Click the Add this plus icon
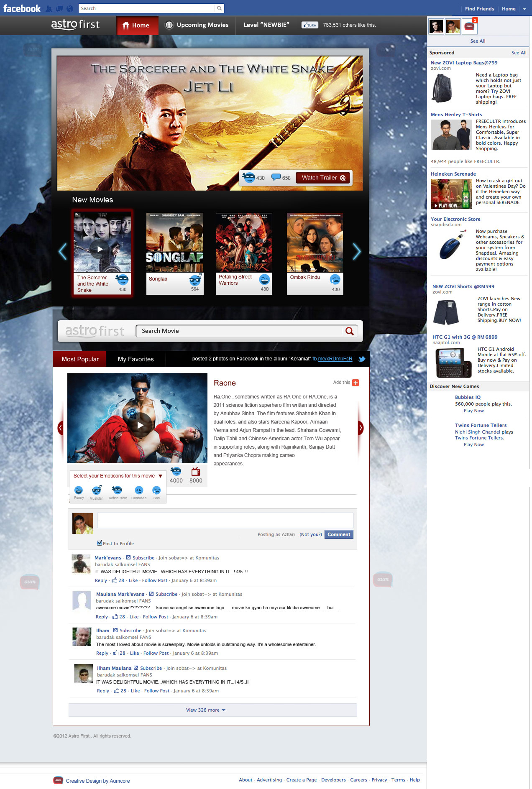 (x=356, y=383)
